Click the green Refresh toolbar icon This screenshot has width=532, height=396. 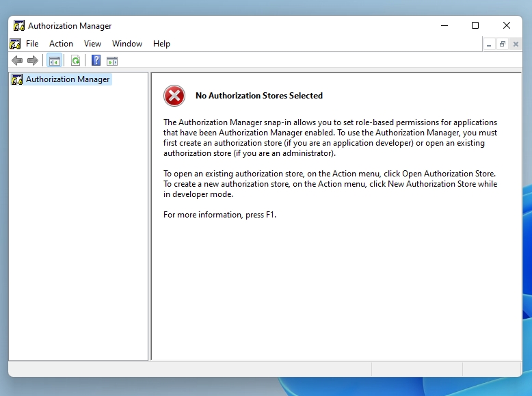tap(75, 61)
